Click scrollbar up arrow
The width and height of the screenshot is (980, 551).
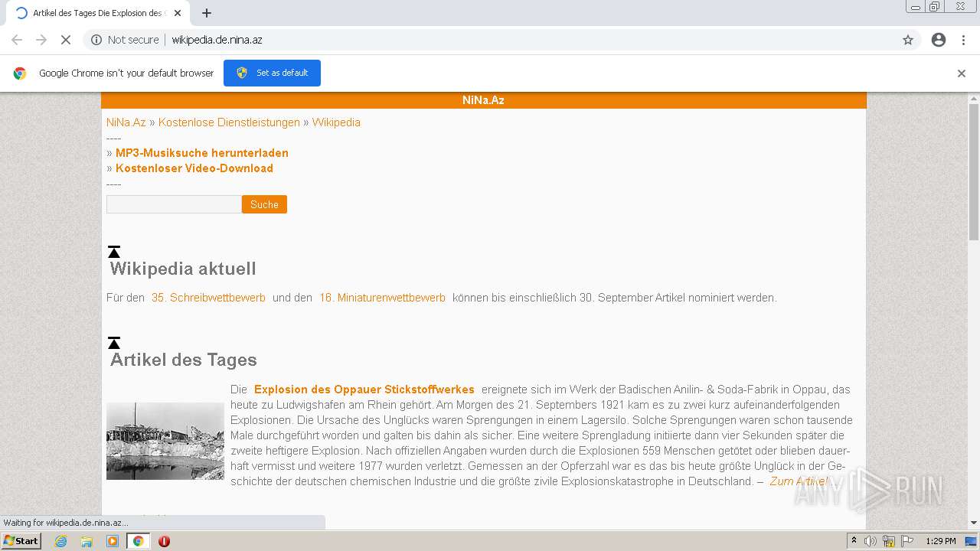click(x=974, y=98)
